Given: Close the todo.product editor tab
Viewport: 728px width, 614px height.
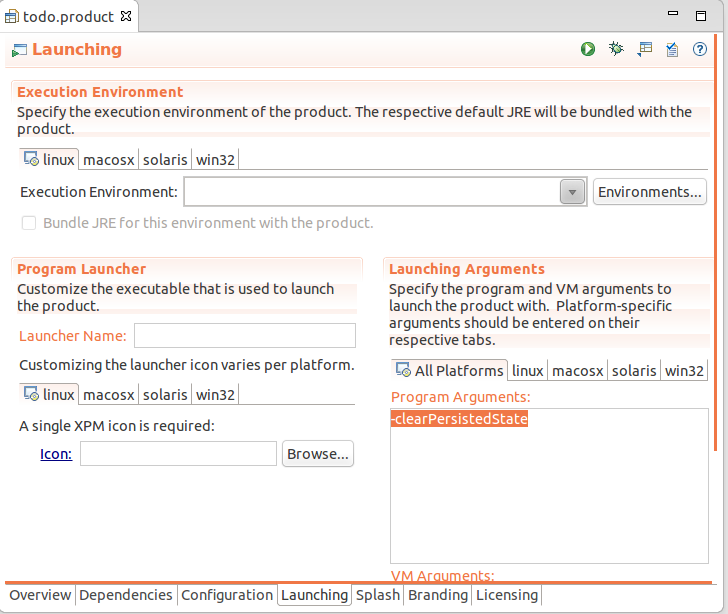Looking at the screenshot, I should click(x=126, y=17).
